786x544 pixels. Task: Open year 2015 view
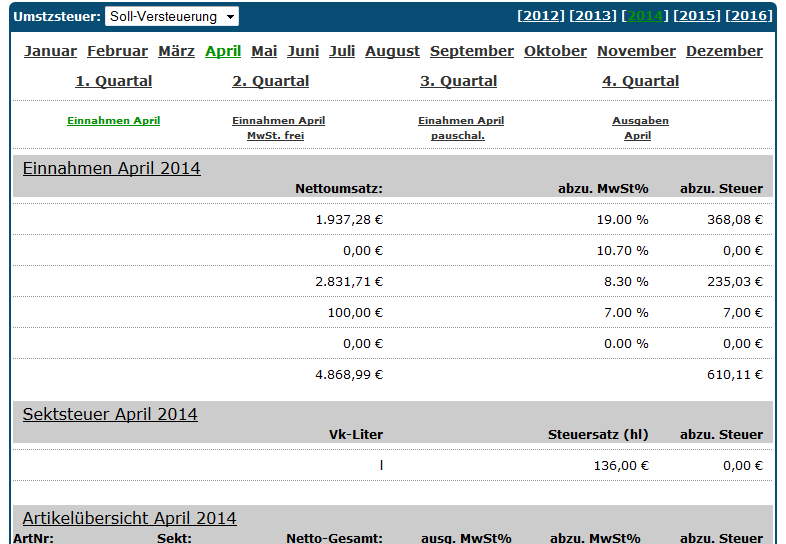coord(697,16)
